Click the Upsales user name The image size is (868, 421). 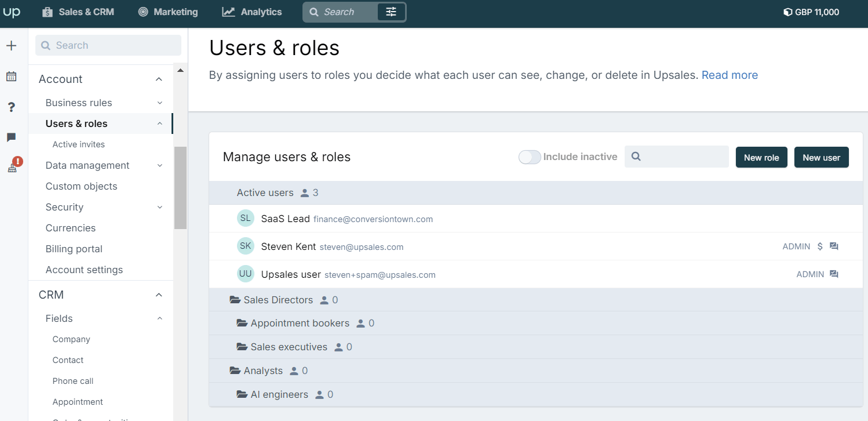(x=291, y=274)
